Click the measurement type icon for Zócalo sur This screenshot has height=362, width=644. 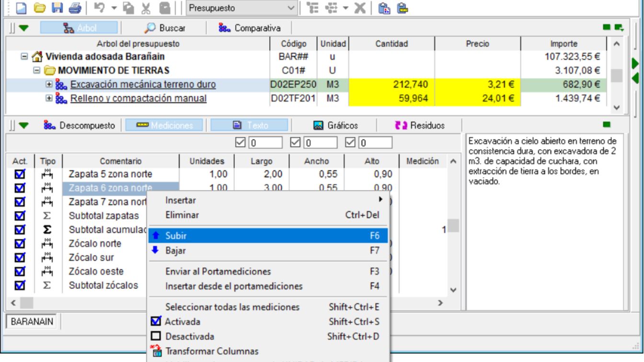(48, 258)
